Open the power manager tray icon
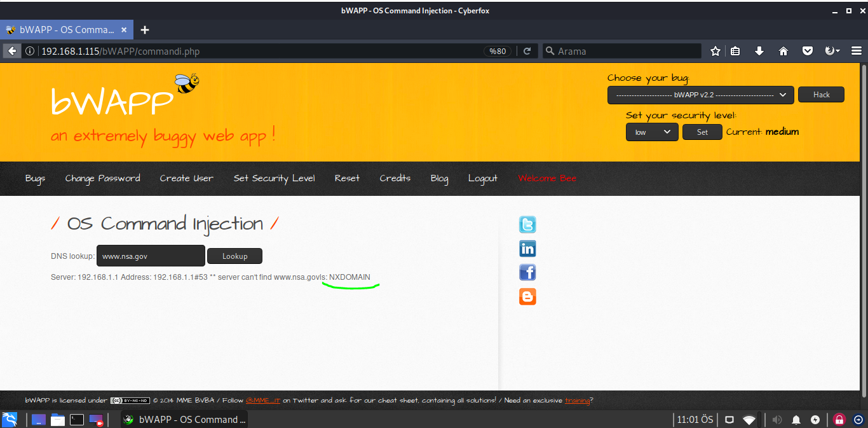868x428 pixels. [x=816, y=420]
